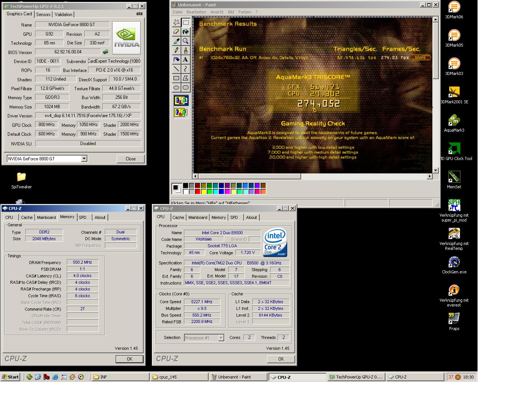This screenshot has width=532, height=399.
Task: Open the Datei menu in Paint
Action: click(178, 12)
